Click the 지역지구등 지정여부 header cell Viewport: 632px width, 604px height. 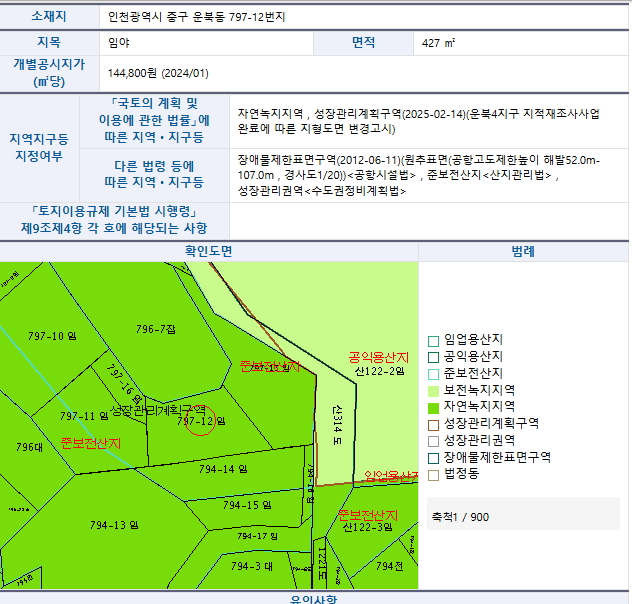(40, 148)
